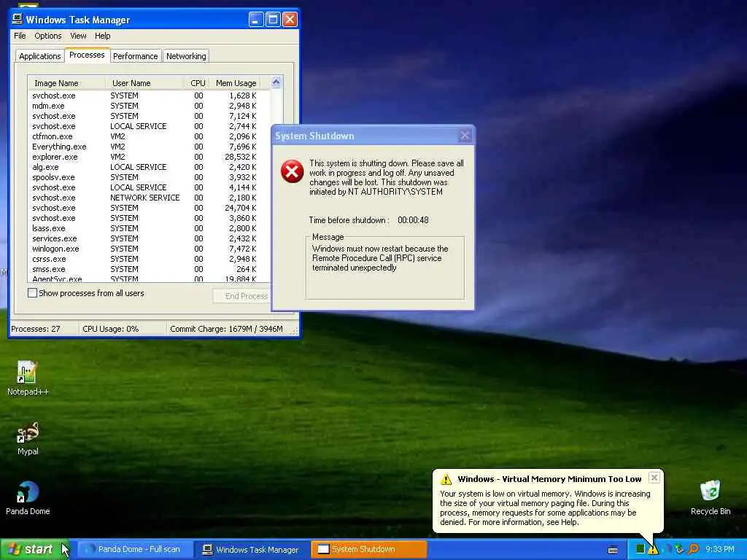Image resolution: width=747 pixels, height=560 pixels.
Task: Open the Help menu in Task Manager
Action: point(102,36)
